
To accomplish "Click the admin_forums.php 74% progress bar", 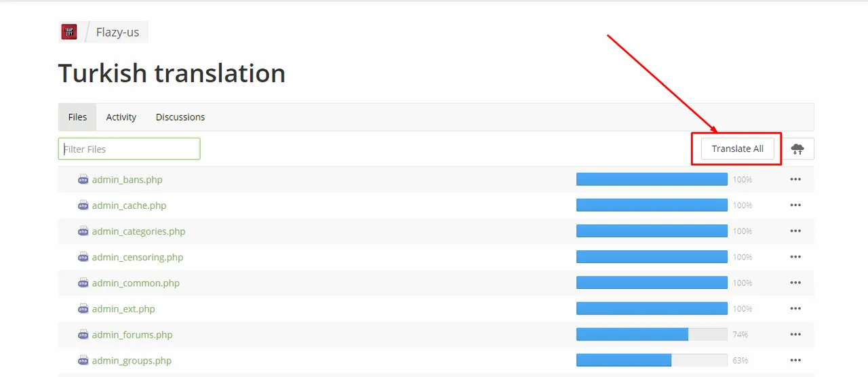I will [652, 334].
